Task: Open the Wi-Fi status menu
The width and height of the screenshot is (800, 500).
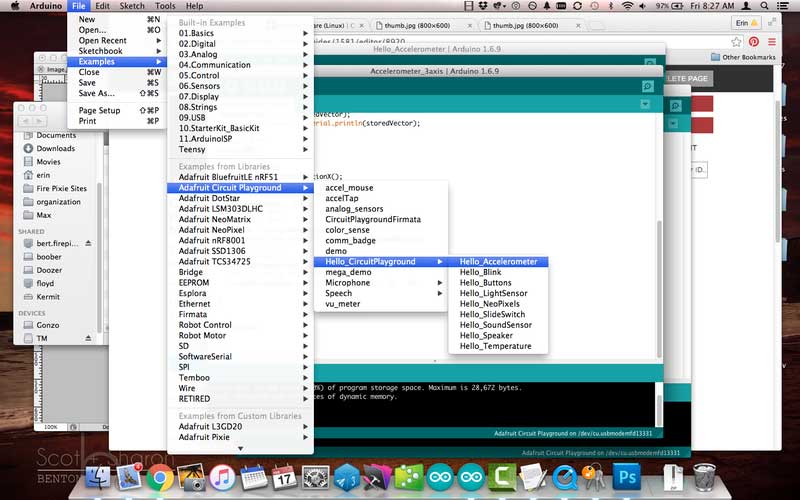Action: 627,6
